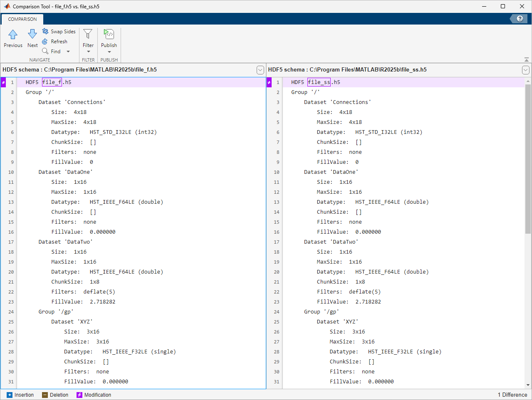The height and width of the screenshot is (400, 532).
Task: Select the highlighted file_f modification on line 1
Action: coord(52,82)
